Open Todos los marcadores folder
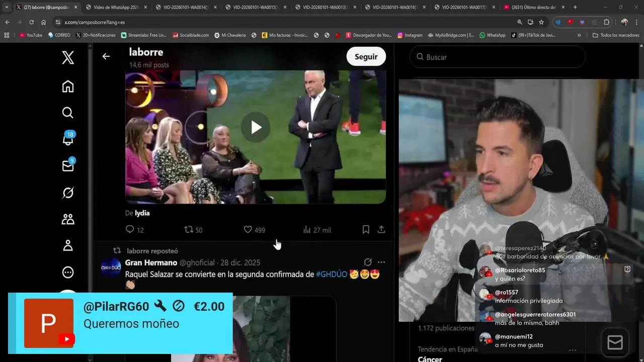This screenshot has height=362, width=644. (616, 35)
